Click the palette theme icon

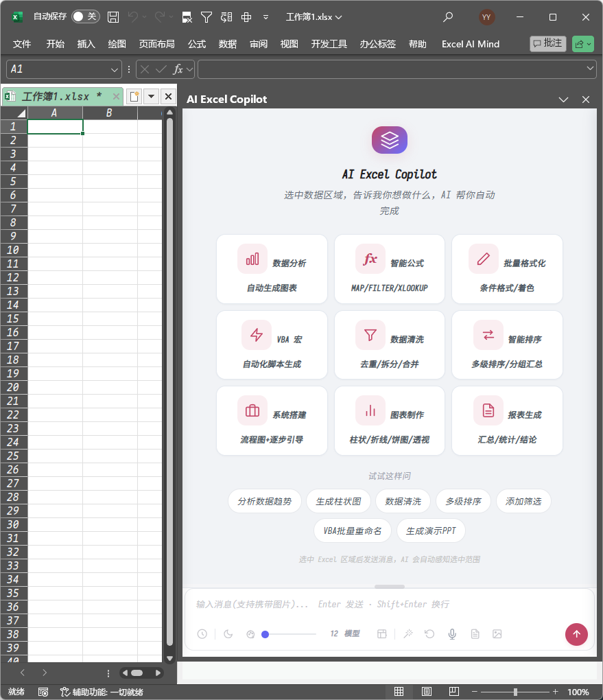pos(250,634)
